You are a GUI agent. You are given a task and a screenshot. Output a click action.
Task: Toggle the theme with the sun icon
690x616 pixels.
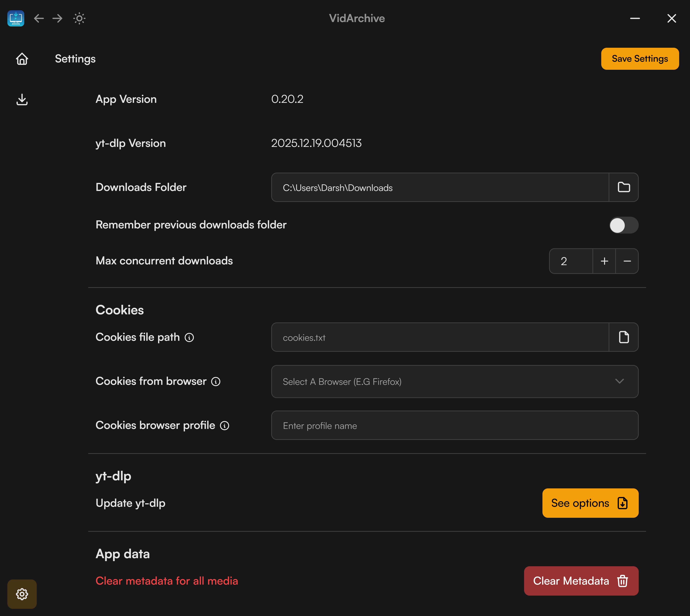[x=79, y=19]
